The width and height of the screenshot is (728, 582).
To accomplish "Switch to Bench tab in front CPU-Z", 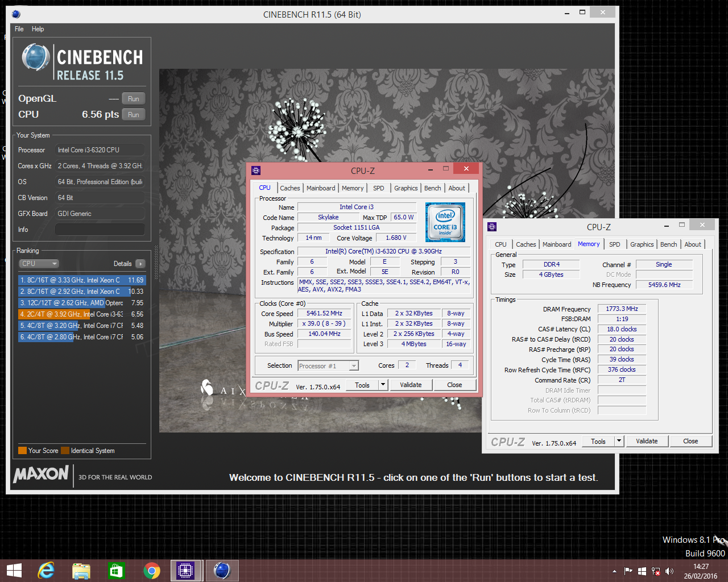I will [432, 188].
